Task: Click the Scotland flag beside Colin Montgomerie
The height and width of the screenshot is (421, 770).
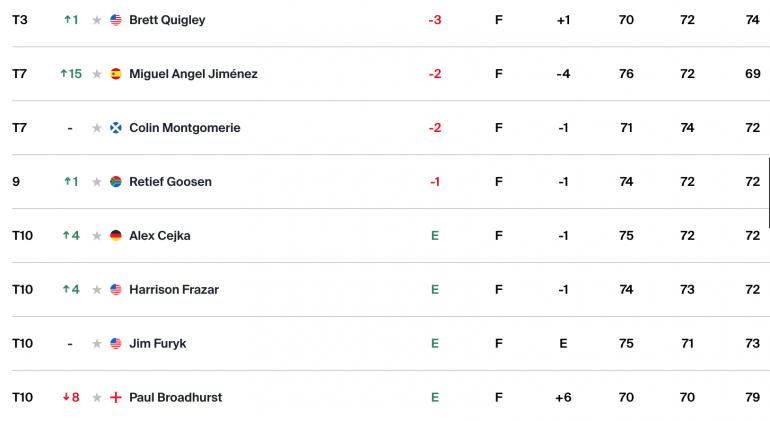Action: [x=116, y=128]
